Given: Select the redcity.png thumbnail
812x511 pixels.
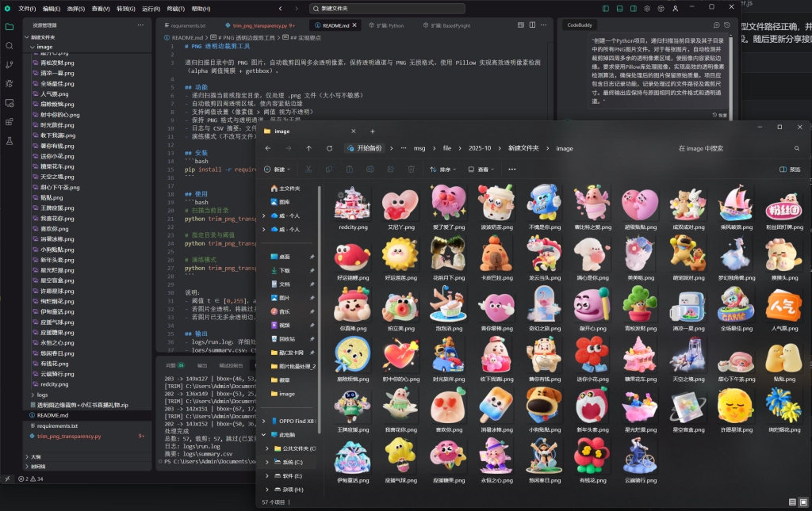Looking at the screenshot, I should click(x=352, y=208).
